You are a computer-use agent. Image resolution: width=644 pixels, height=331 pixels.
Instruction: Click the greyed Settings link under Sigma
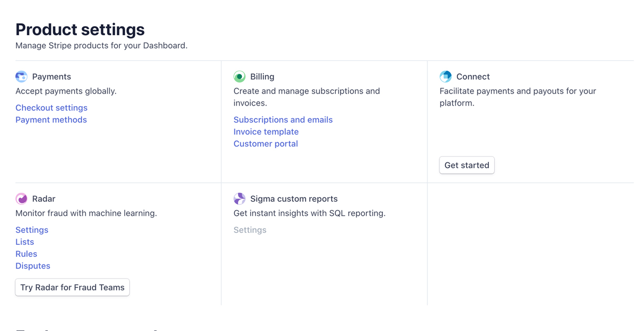click(250, 230)
